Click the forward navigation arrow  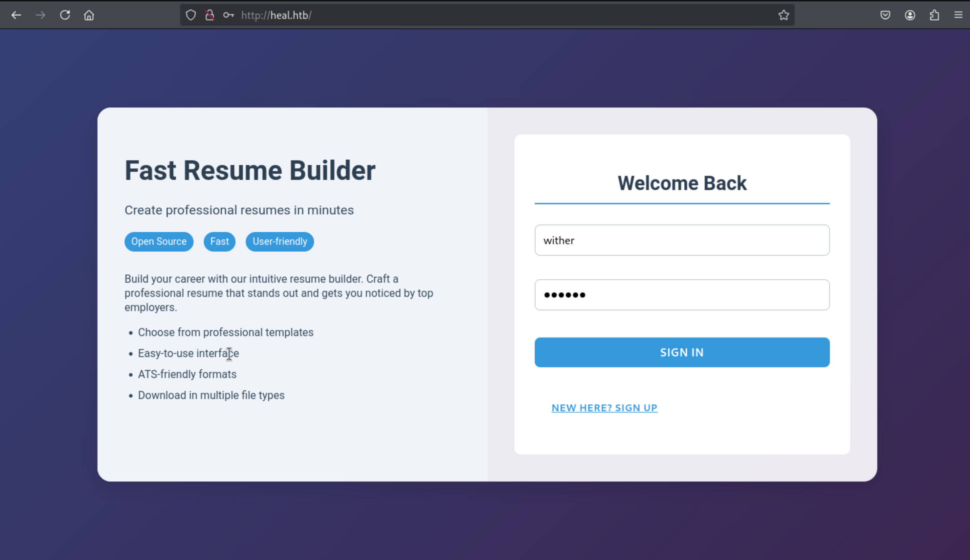click(40, 15)
